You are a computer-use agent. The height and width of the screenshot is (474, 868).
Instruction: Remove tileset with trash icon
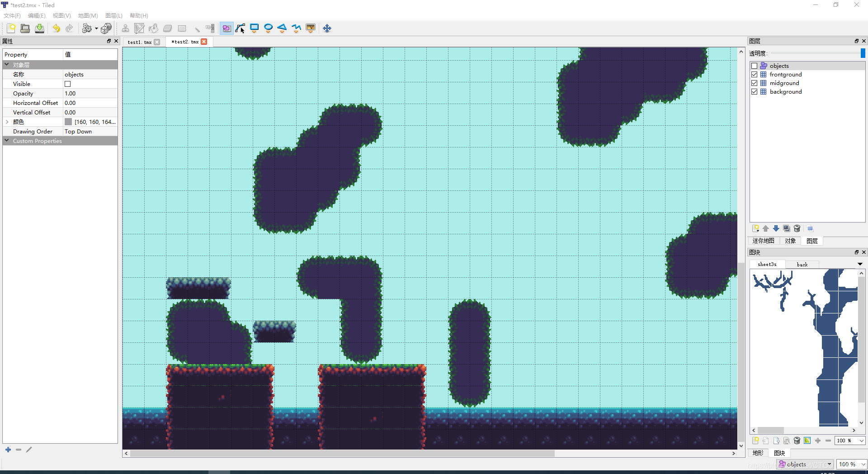click(797, 441)
